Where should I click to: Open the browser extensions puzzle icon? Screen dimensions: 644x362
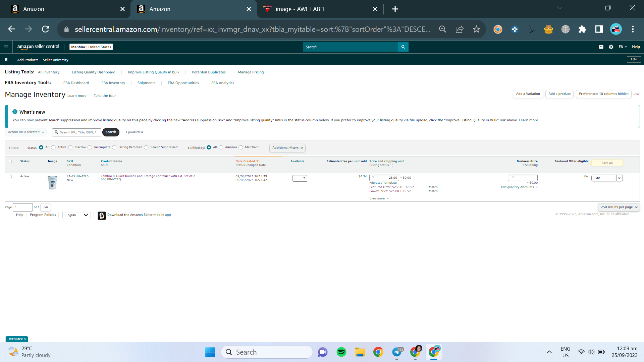coord(582,29)
